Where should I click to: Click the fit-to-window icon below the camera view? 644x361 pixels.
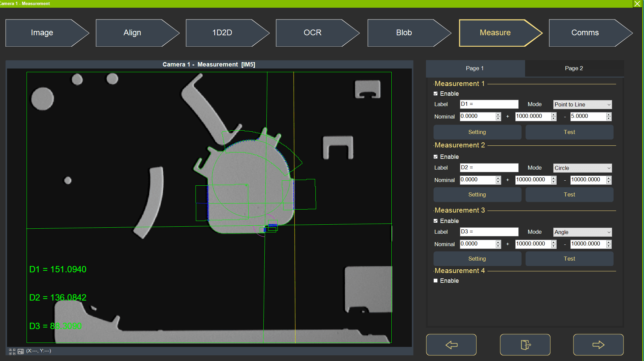click(x=12, y=351)
